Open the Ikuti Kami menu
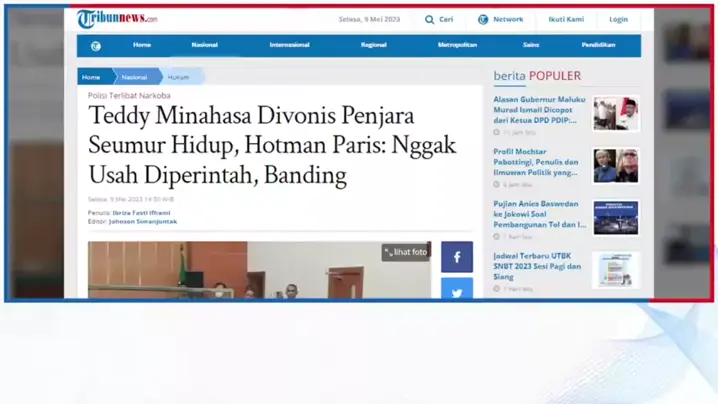This screenshot has width=718, height=404. [x=566, y=19]
